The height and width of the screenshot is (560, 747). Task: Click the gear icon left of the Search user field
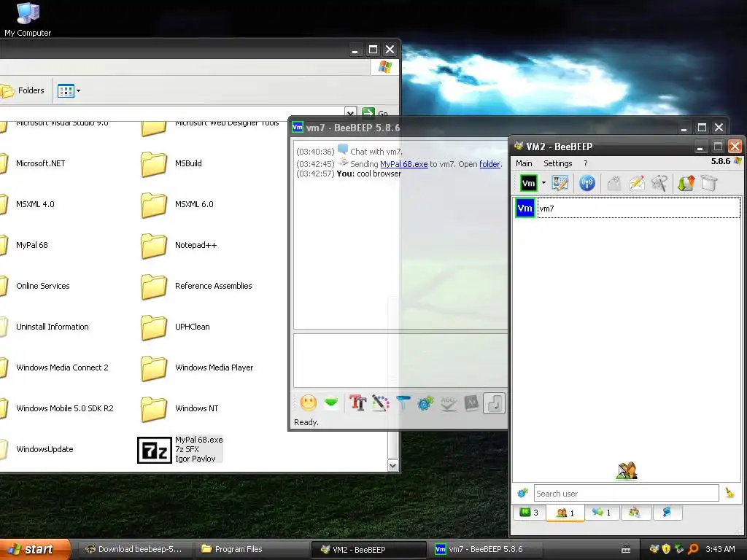pos(522,494)
